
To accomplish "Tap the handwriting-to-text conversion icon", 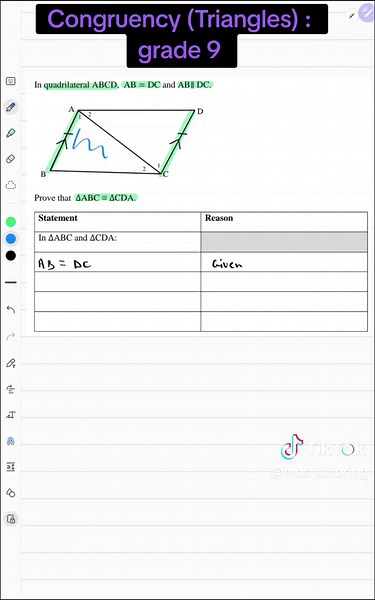I will [x=11, y=415].
